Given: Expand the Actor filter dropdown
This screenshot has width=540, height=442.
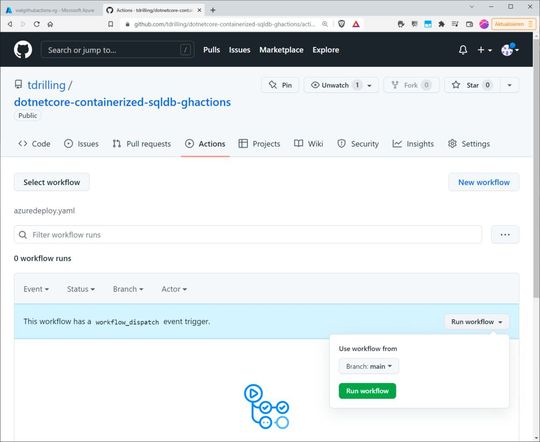Looking at the screenshot, I should coord(174,289).
